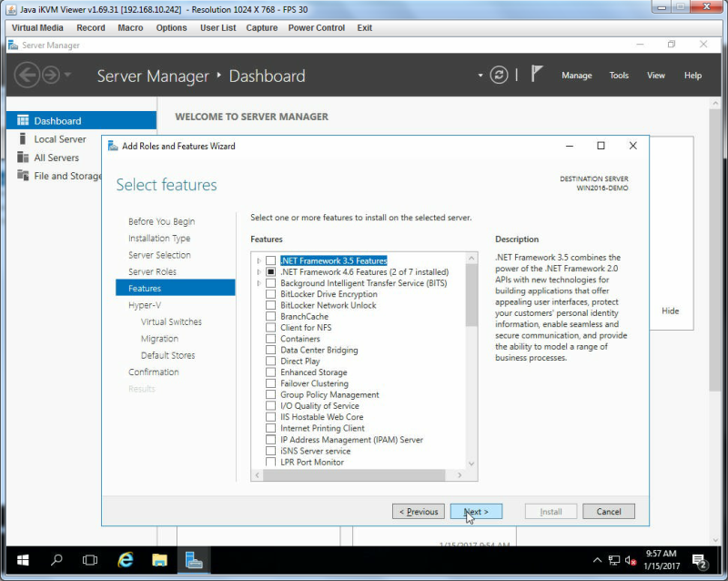Select the All Servers sidebar icon
This screenshot has width=728, height=581.
(23, 158)
